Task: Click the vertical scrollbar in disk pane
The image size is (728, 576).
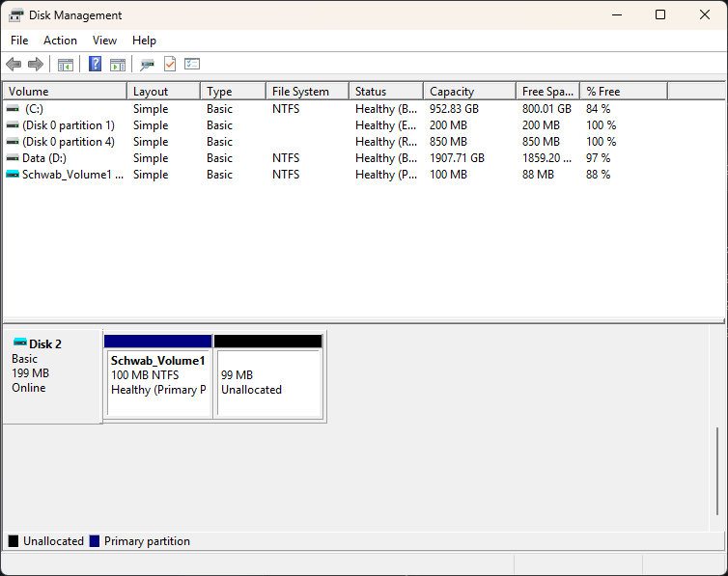Action: (x=717, y=471)
